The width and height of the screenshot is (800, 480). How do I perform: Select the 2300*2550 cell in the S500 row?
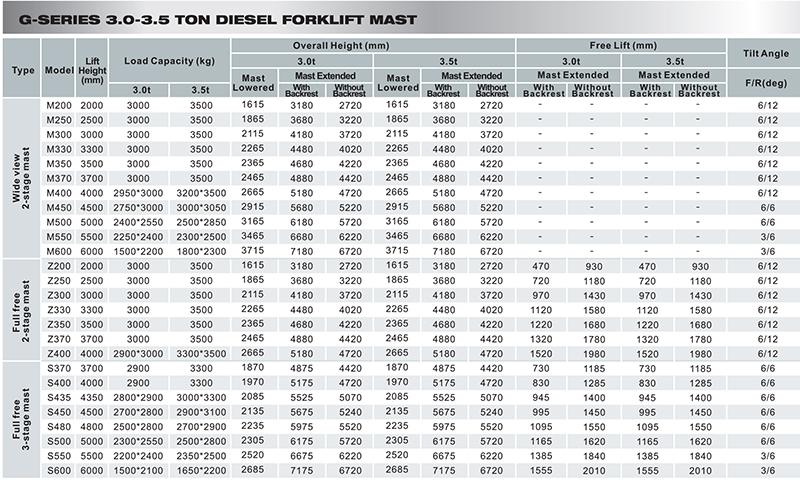138,442
